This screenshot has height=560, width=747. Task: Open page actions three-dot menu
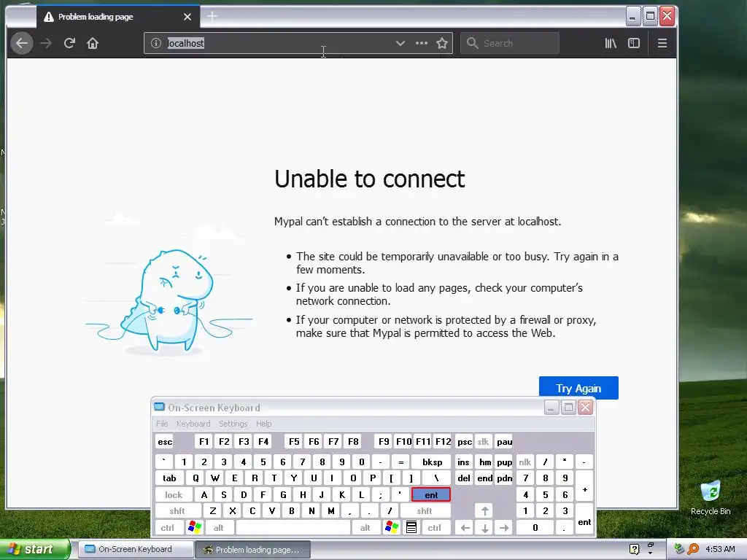coord(421,43)
